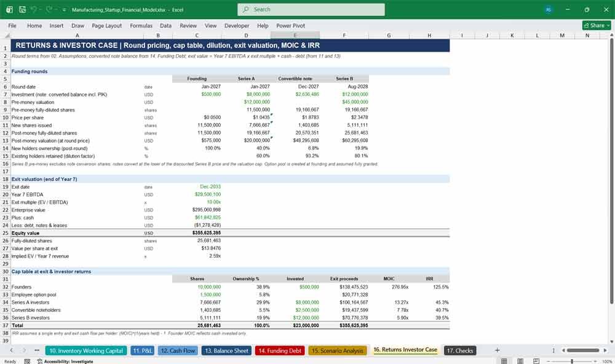Select the Equity value $355,625,395 cell
The height and width of the screenshot is (364, 615).
[197, 233]
